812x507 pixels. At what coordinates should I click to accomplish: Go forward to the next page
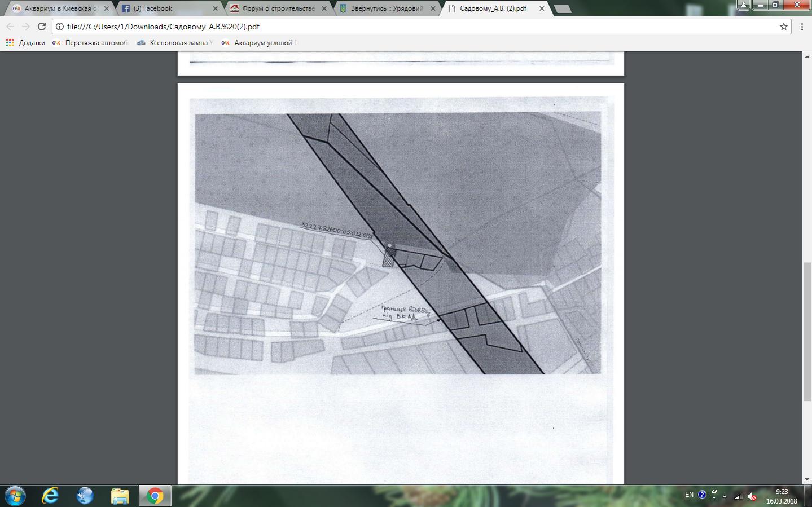coord(26,27)
